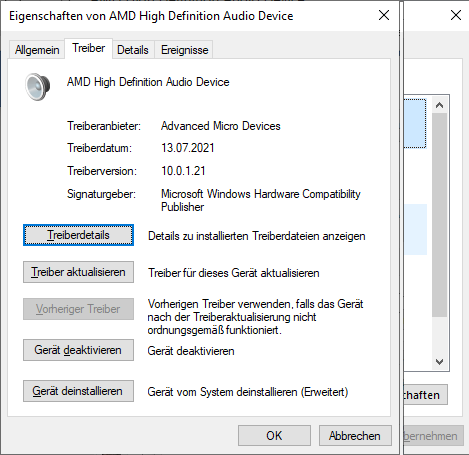The image size is (469, 455).
Task: Click Microsoft Windows Hardware Compatibility Publisher text
Action: point(261,200)
